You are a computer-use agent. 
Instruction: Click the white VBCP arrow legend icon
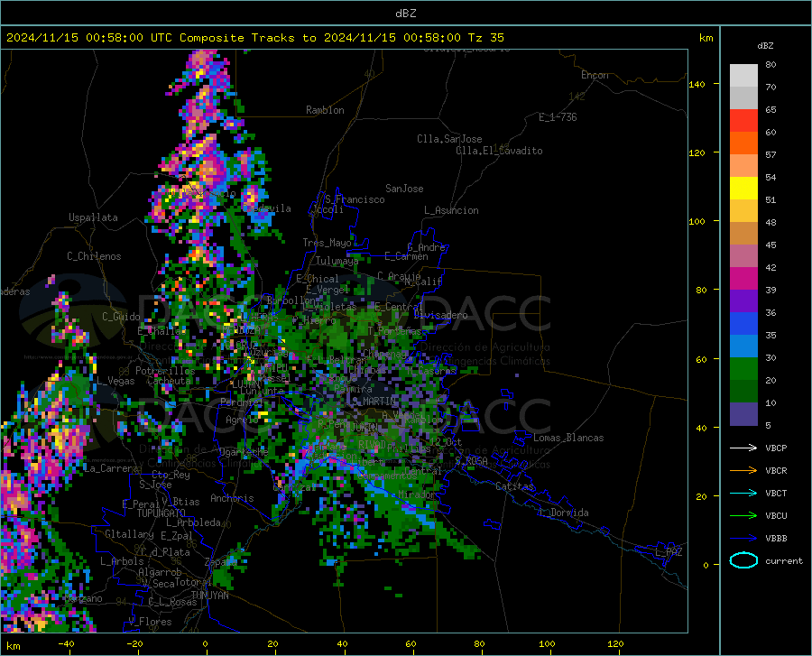click(743, 448)
